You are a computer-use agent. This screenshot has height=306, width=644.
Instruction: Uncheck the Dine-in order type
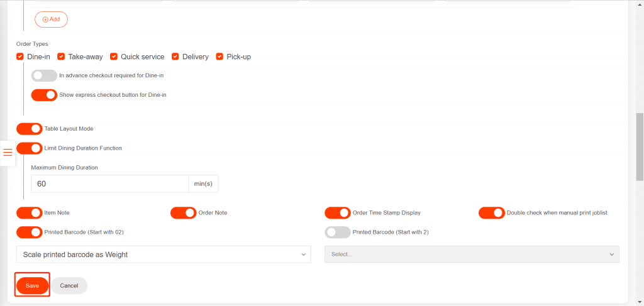(21, 57)
